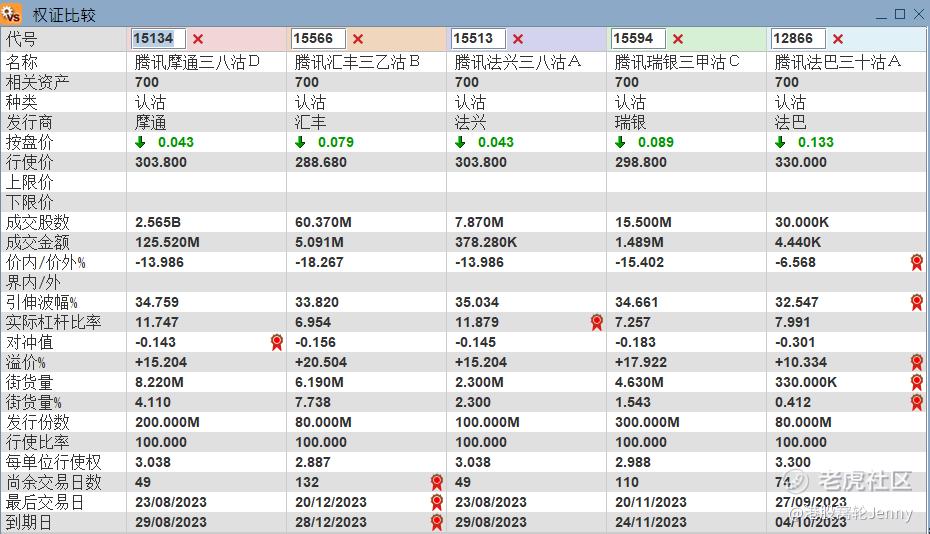Click the volume value 60.370M
This screenshot has width=930, height=534.
click(x=323, y=222)
